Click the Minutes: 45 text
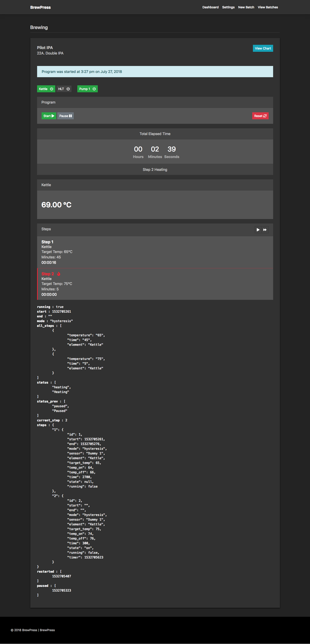This screenshot has width=310, height=644. 51,257
